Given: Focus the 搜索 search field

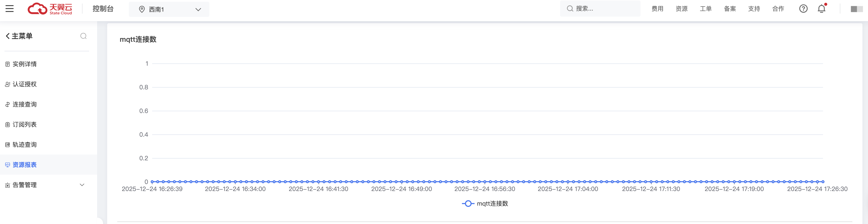Looking at the screenshot, I should point(603,9).
